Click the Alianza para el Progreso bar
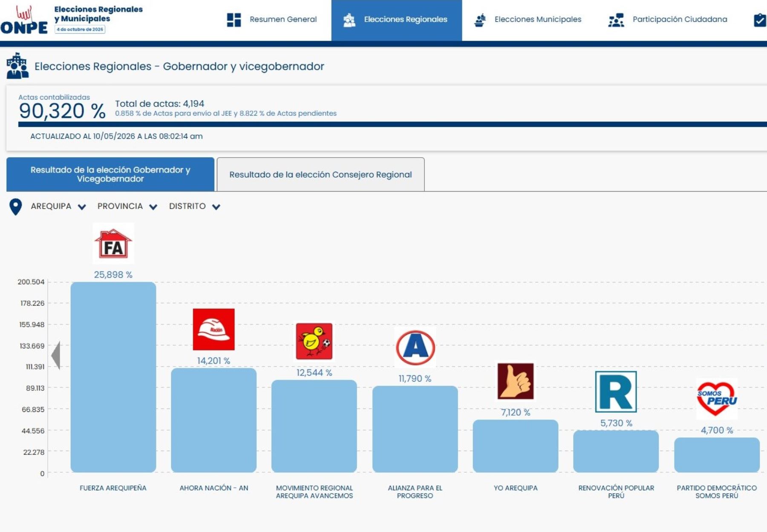Image resolution: width=767 pixels, height=532 pixels. tap(415, 429)
